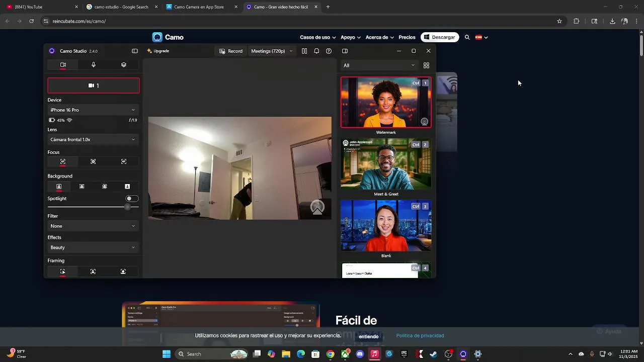The width and height of the screenshot is (644, 362).
Task: Switch to the video camera settings tab
Action: coord(63,65)
